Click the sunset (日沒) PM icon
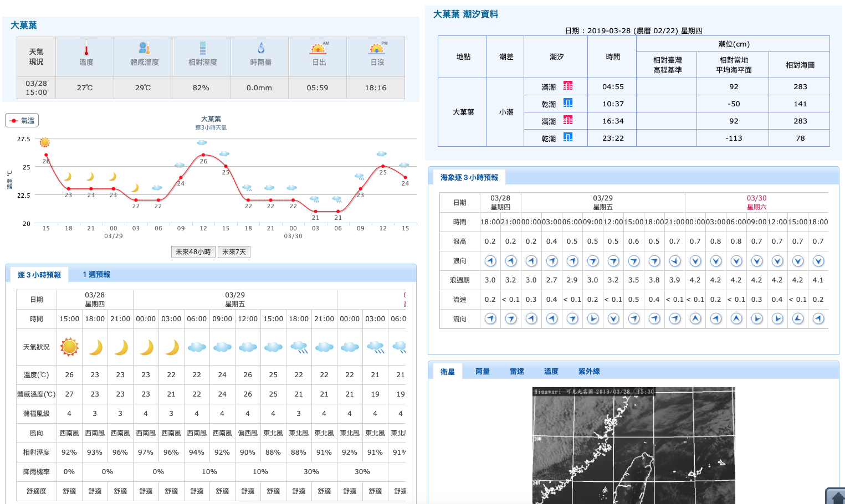845x504 pixels. coord(377,48)
